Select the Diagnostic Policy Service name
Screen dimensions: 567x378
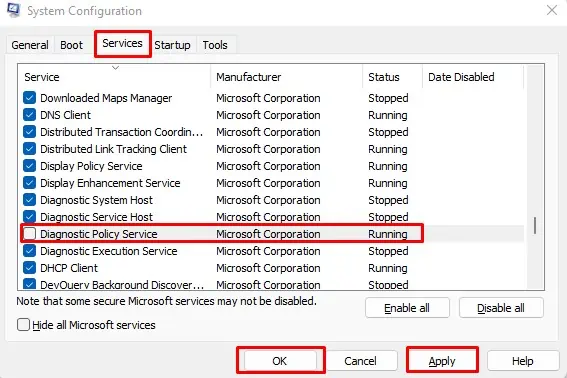tap(99, 234)
